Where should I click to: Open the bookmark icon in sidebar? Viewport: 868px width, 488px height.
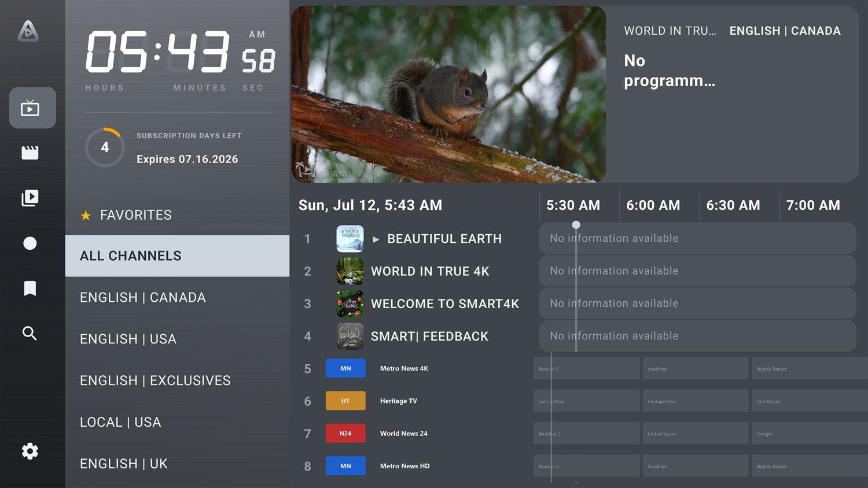click(30, 289)
